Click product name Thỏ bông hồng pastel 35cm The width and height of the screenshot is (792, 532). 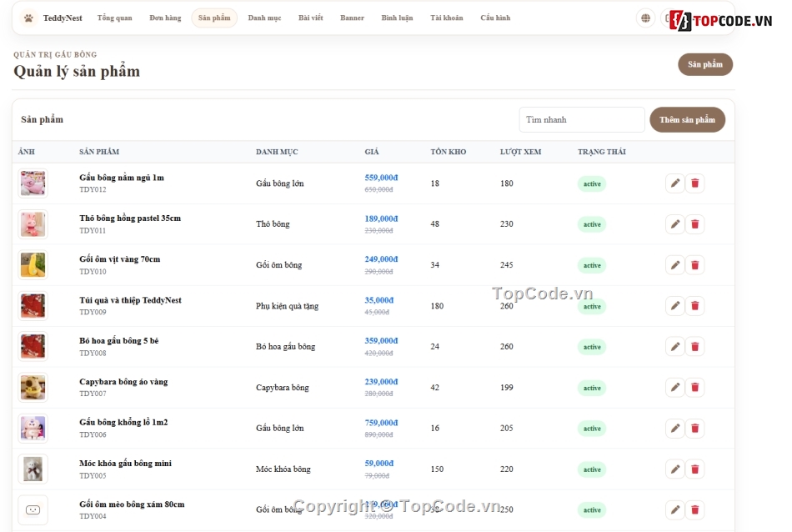[130, 218]
